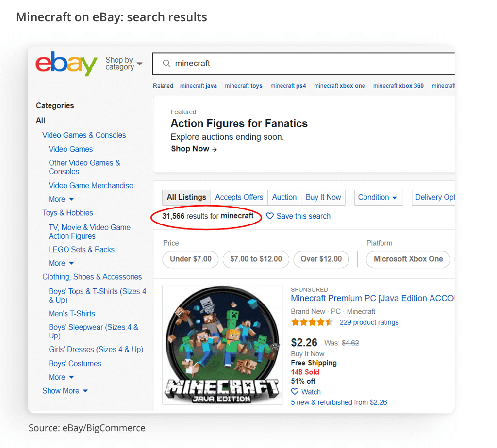
Task: Expand More under Video Games & Consoles
Action: 61,199
